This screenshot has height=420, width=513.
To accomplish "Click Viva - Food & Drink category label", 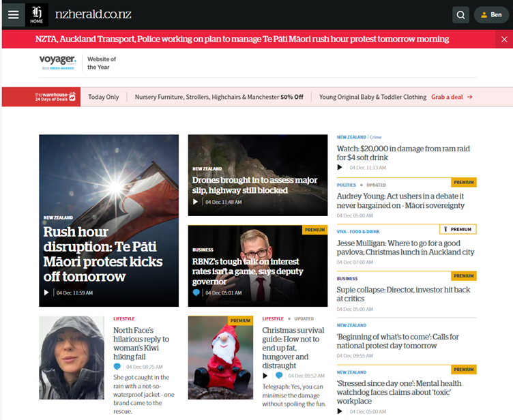I will pyautogui.click(x=358, y=232).
